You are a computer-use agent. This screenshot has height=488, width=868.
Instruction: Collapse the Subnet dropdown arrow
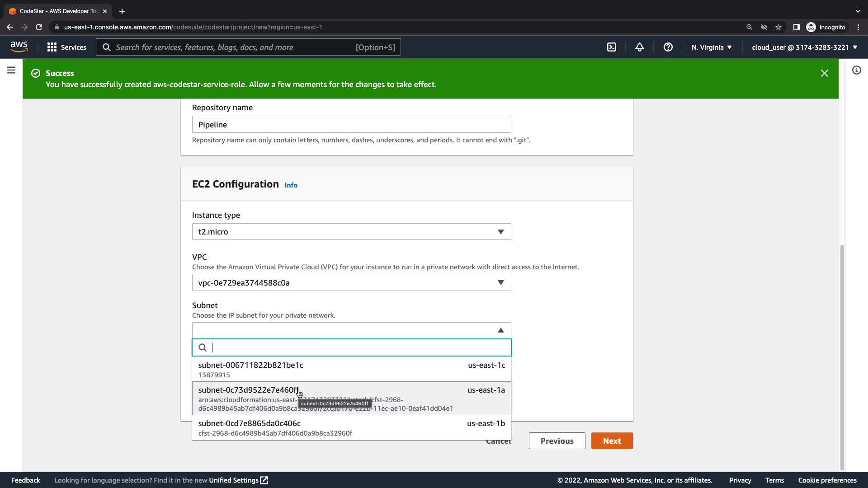pyautogui.click(x=500, y=330)
